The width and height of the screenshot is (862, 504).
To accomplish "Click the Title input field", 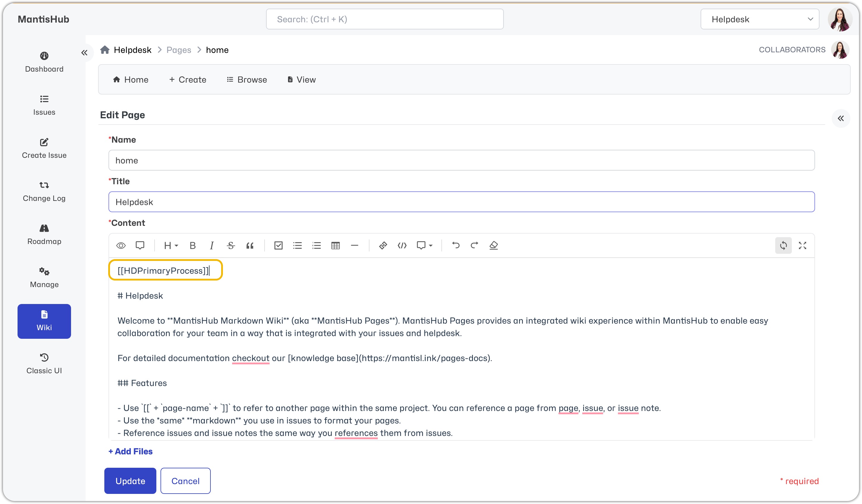I will coord(461,202).
